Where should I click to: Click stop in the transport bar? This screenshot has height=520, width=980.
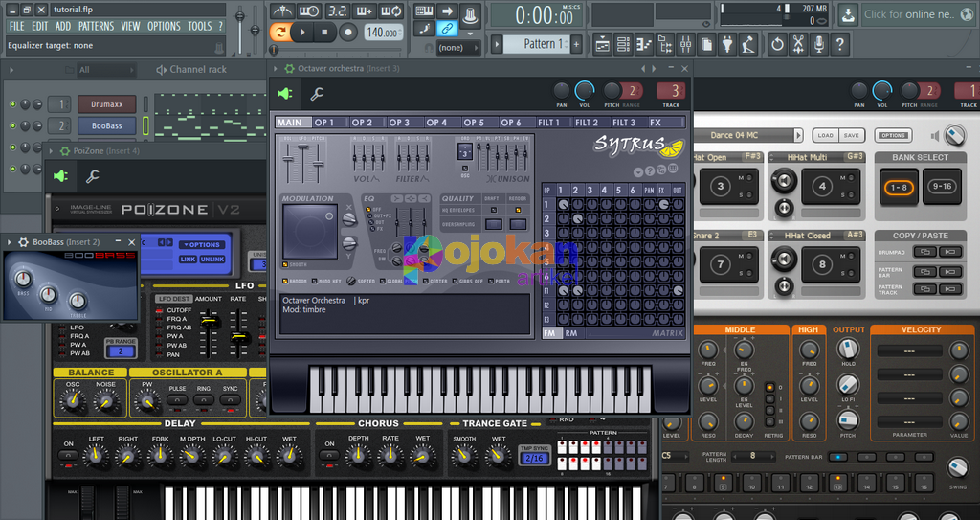[324, 32]
